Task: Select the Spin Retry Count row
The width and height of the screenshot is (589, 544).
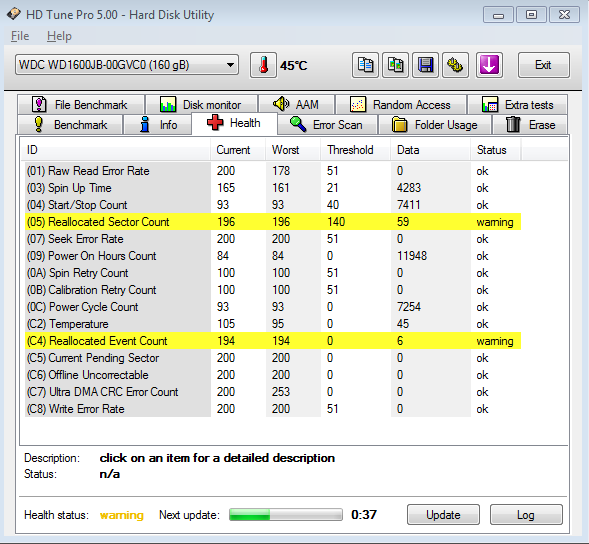Action: pyautogui.click(x=273, y=273)
